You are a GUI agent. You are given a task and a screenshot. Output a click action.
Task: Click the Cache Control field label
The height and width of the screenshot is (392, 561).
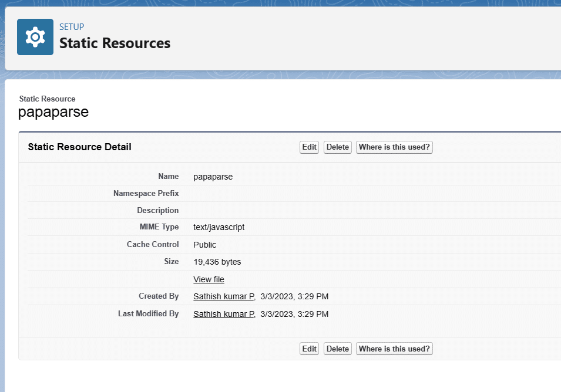[153, 245]
